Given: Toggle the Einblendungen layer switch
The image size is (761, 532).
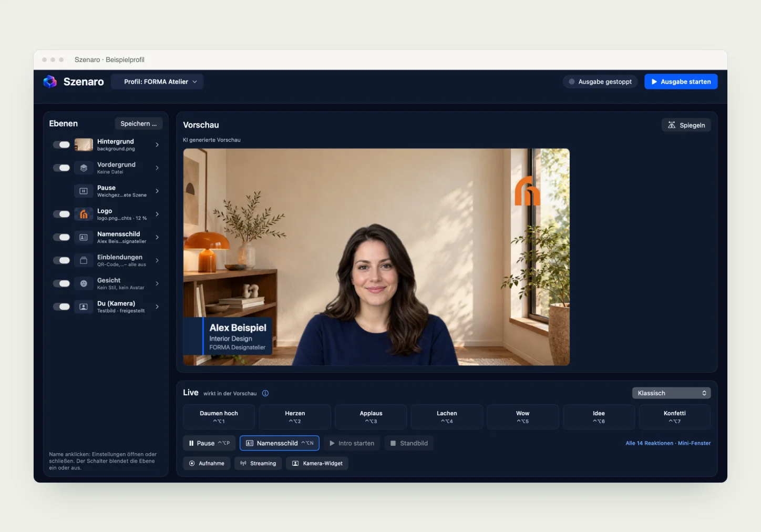Looking at the screenshot, I should (x=61, y=260).
